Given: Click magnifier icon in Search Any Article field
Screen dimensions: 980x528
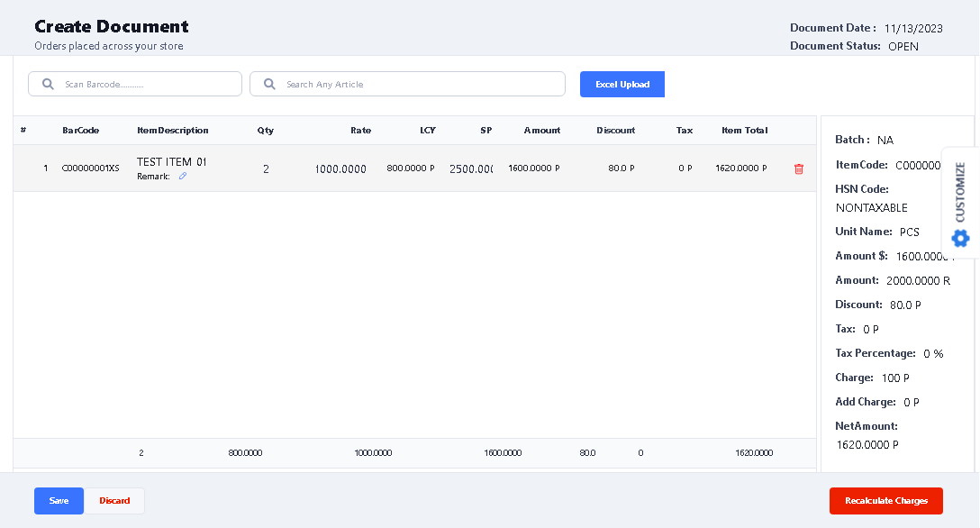Looking at the screenshot, I should (269, 84).
